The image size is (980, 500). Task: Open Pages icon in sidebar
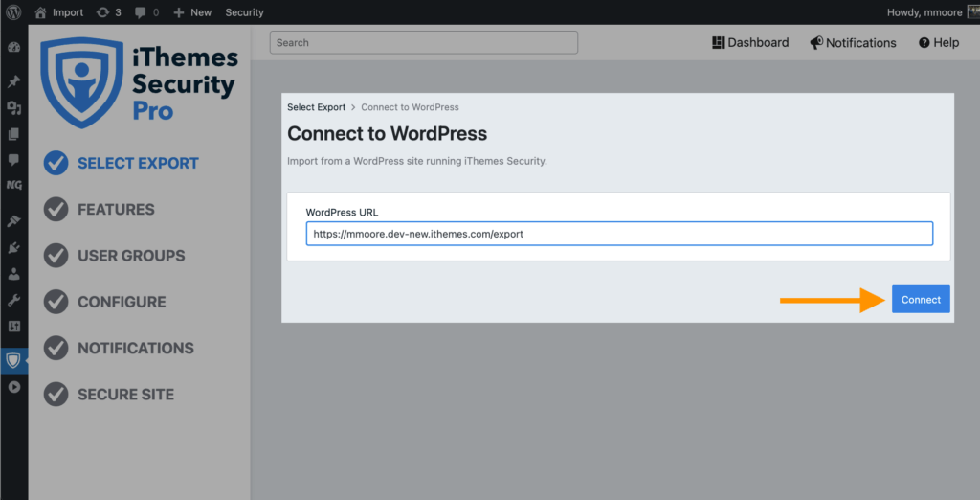(x=13, y=134)
